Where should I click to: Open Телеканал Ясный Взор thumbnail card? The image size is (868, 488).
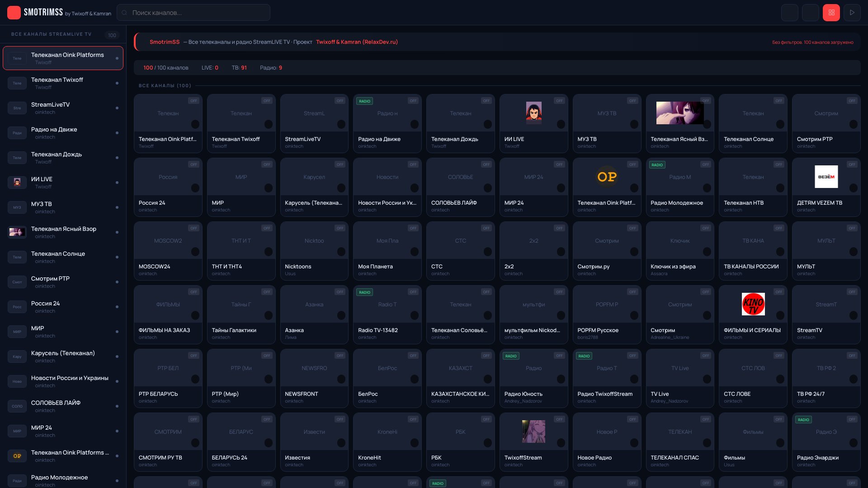coord(679,113)
